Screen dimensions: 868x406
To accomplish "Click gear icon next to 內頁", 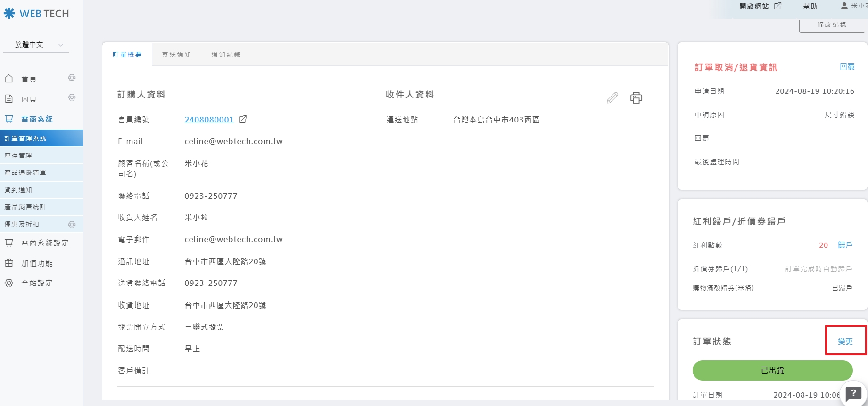I will pyautogui.click(x=72, y=97).
